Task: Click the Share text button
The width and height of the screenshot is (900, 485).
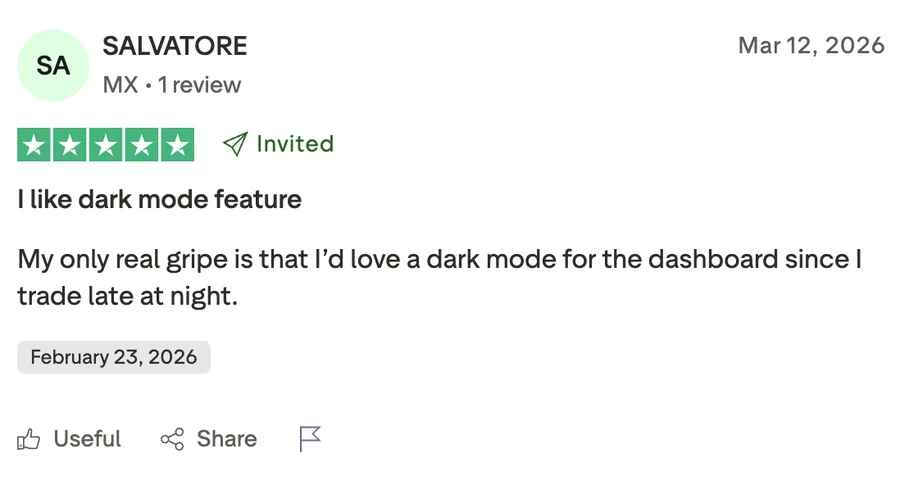Action: tap(227, 439)
